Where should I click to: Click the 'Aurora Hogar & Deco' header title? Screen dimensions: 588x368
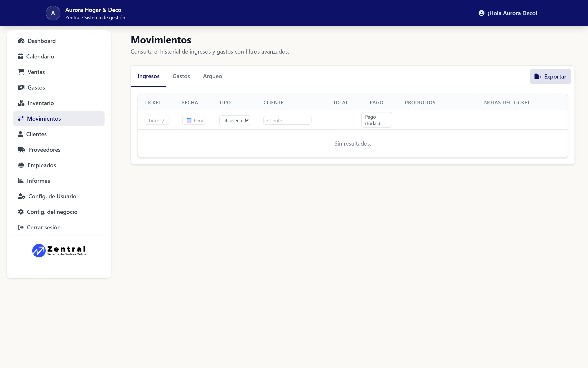coord(93,10)
